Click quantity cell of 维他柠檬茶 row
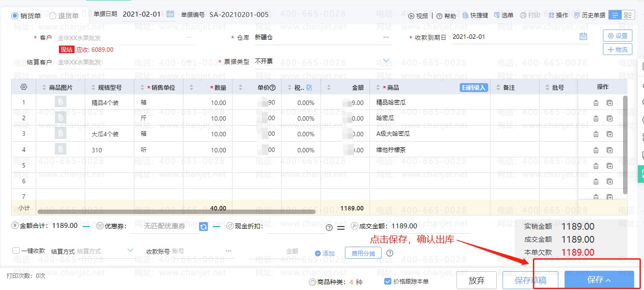This screenshot has height=290, width=644. [x=208, y=150]
